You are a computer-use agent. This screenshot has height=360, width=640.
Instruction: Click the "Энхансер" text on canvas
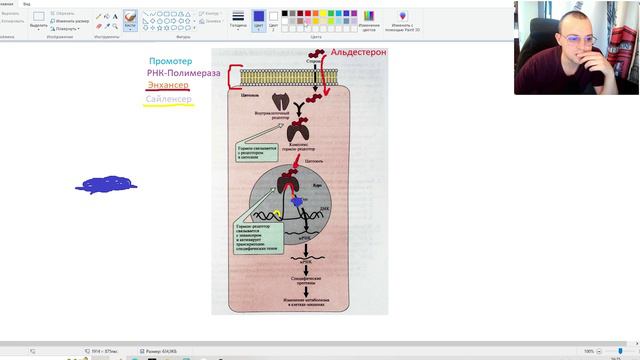click(168, 85)
